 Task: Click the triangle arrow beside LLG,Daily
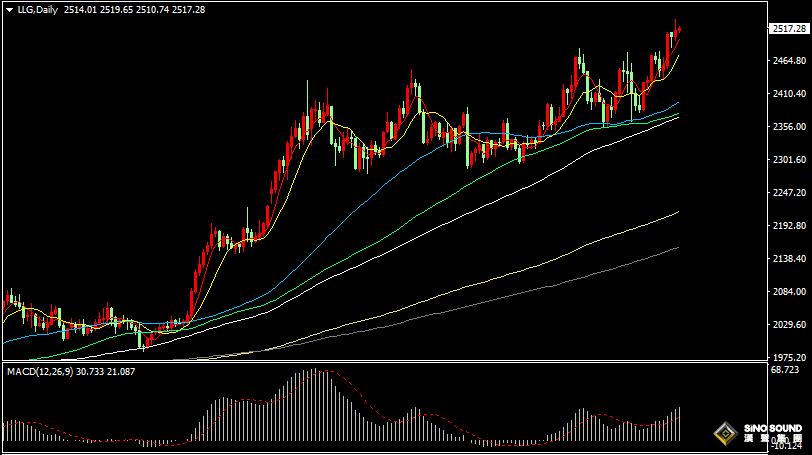pyautogui.click(x=8, y=9)
